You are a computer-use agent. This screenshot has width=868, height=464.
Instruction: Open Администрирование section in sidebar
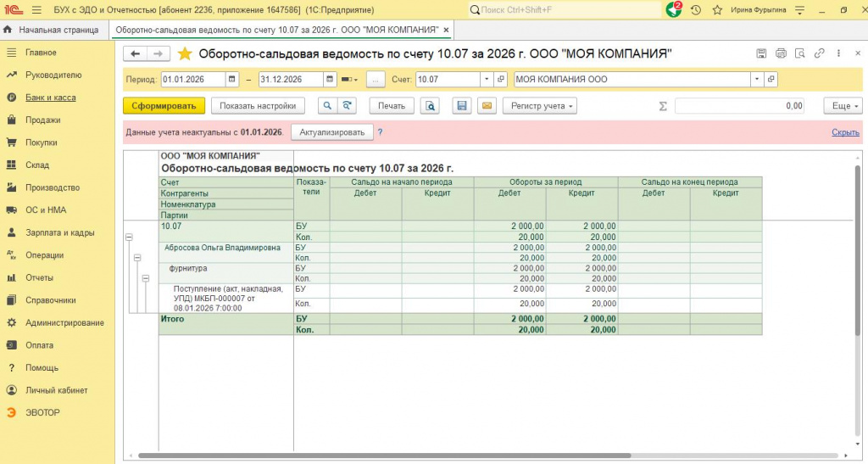coord(64,323)
